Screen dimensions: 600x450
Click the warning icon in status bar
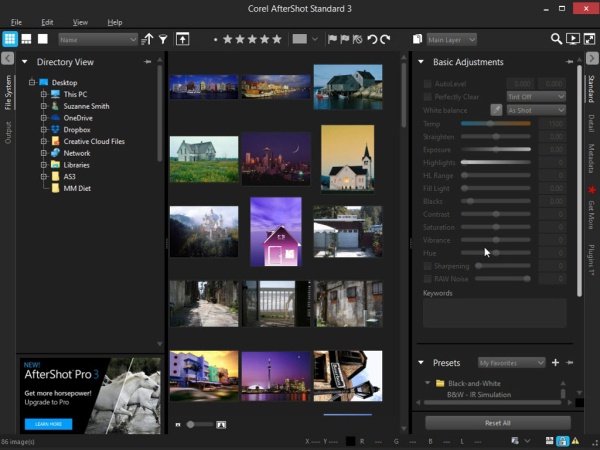pyautogui.click(x=576, y=441)
